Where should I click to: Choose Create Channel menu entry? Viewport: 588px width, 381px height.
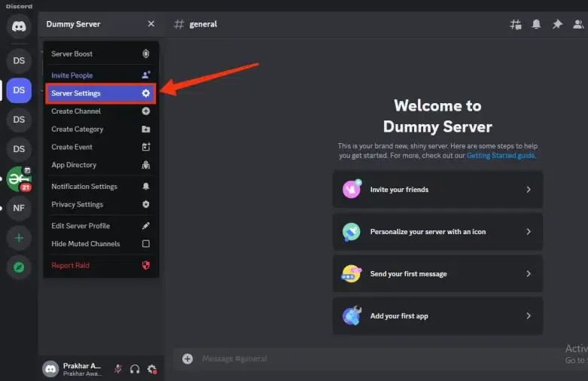pos(101,111)
